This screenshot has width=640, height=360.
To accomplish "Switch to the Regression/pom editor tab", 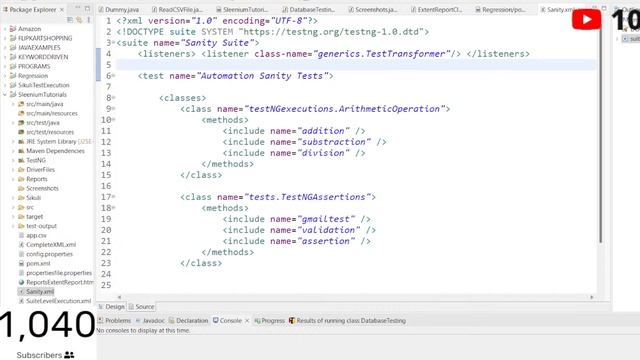I will pos(500,9).
